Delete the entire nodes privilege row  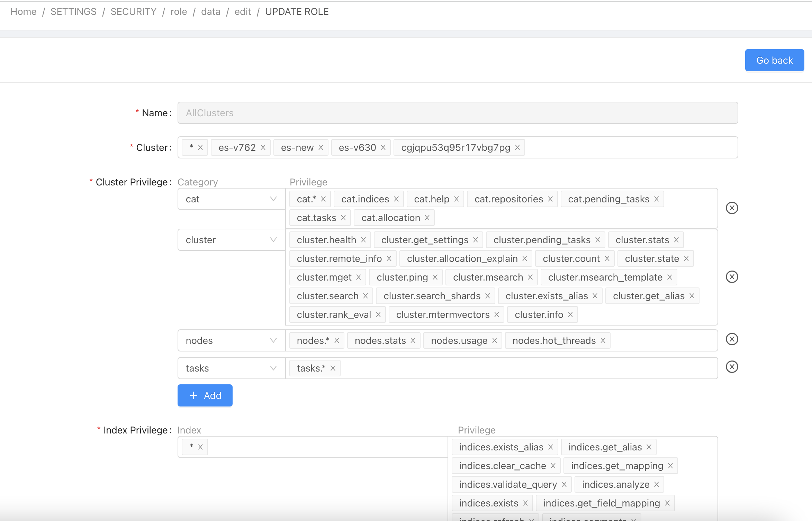click(x=732, y=339)
